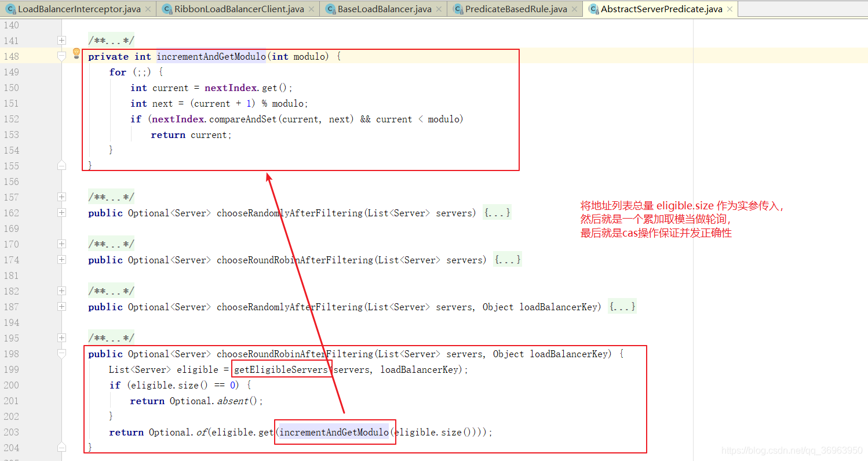This screenshot has height=461, width=868.
Task: Expand the folded doc comment at line 170
Action: coord(61,244)
